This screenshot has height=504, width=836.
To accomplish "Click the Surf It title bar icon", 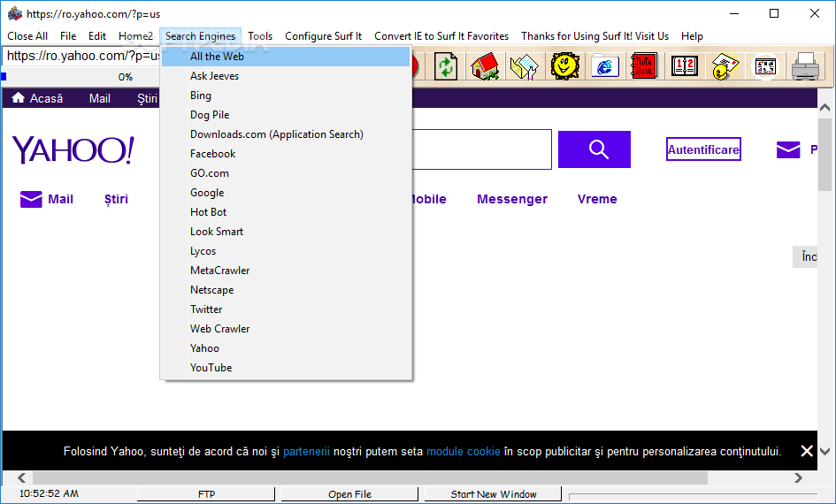I will coord(14,13).
